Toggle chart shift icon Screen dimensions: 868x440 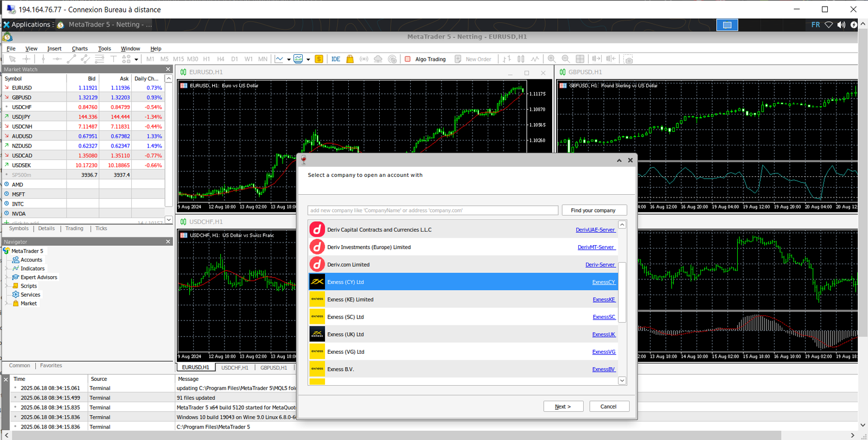point(611,59)
